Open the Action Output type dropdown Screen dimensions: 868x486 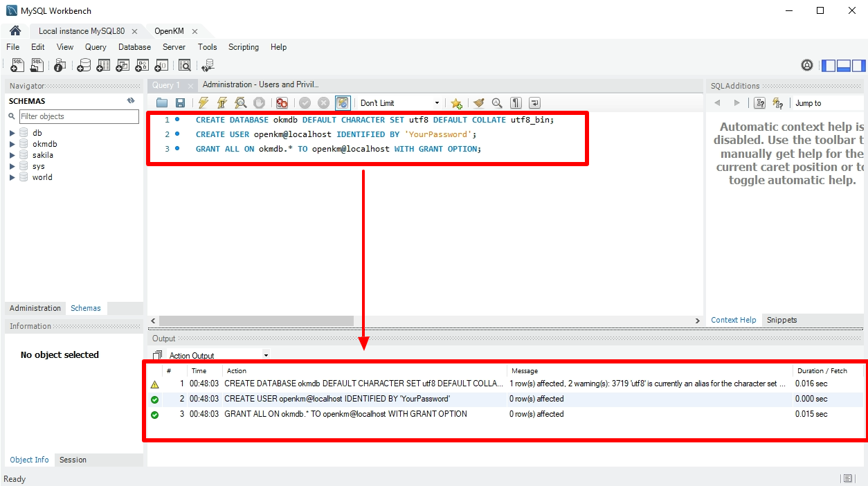(266, 356)
